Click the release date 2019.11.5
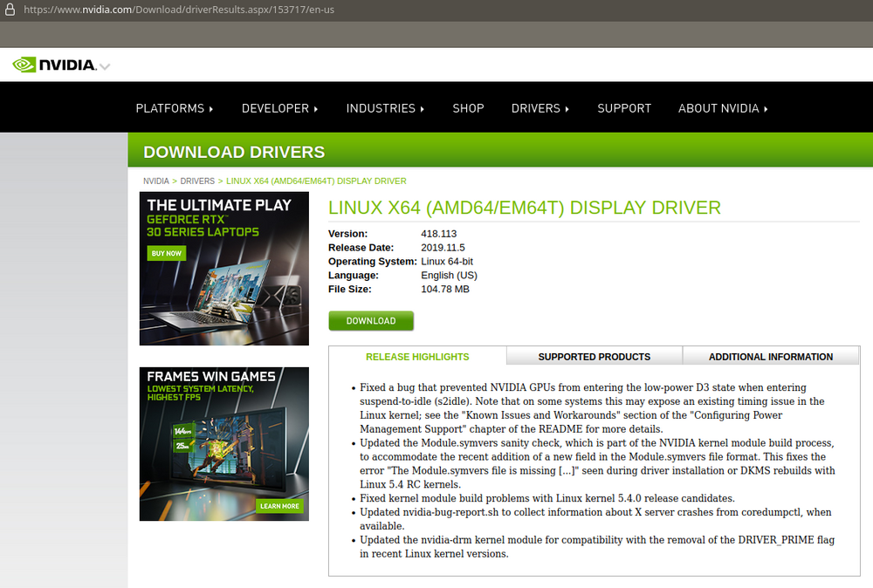873x588 pixels. 443,248
